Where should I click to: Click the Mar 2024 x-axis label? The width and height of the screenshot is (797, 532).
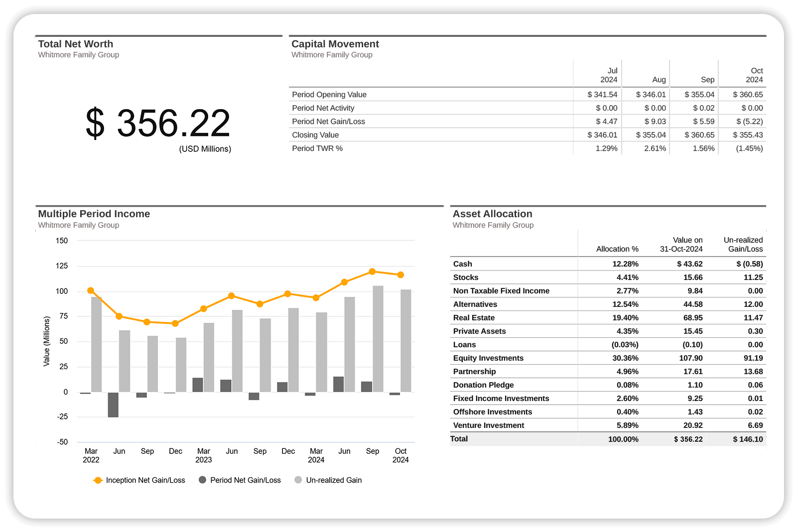point(316,455)
